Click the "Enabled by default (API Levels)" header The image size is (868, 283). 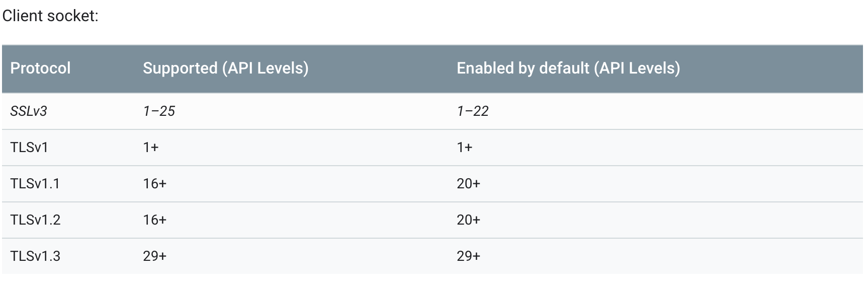(x=568, y=68)
